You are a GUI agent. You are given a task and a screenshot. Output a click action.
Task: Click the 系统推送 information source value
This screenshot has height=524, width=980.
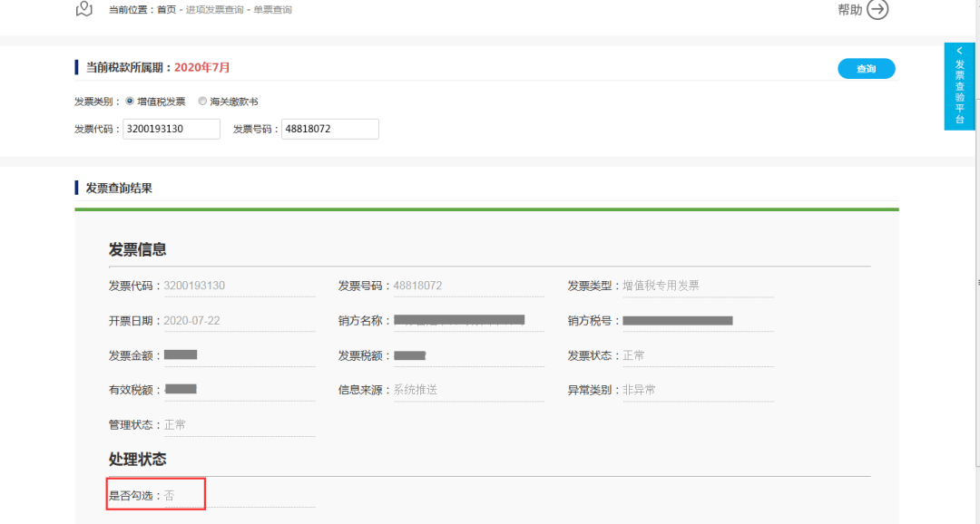pyautogui.click(x=415, y=390)
